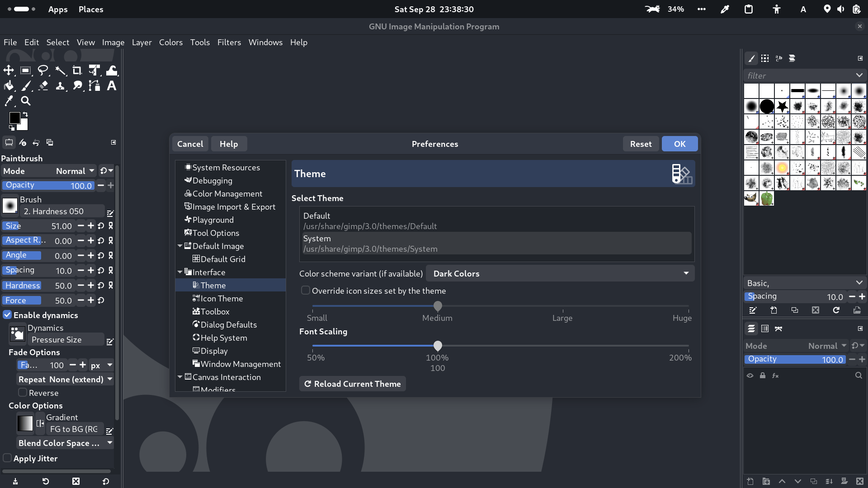Select Icon Theme in preferences tree
This screenshot has width=868, height=488.
[x=222, y=298]
